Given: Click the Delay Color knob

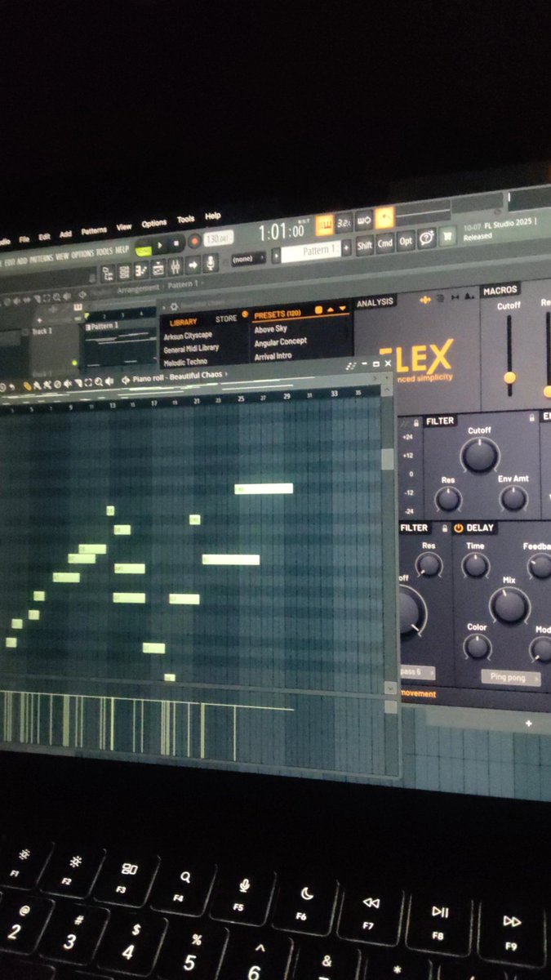Looking at the screenshot, I should coord(478,647).
